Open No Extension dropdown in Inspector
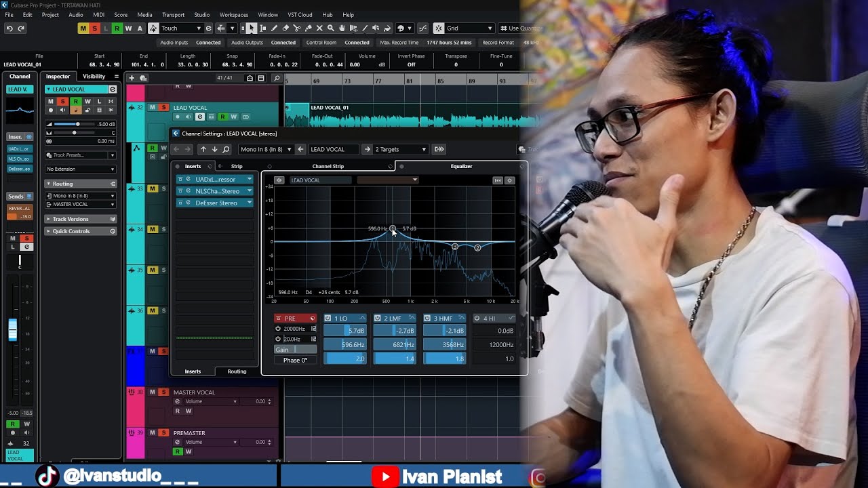The height and width of the screenshot is (488, 868). point(81,169)
